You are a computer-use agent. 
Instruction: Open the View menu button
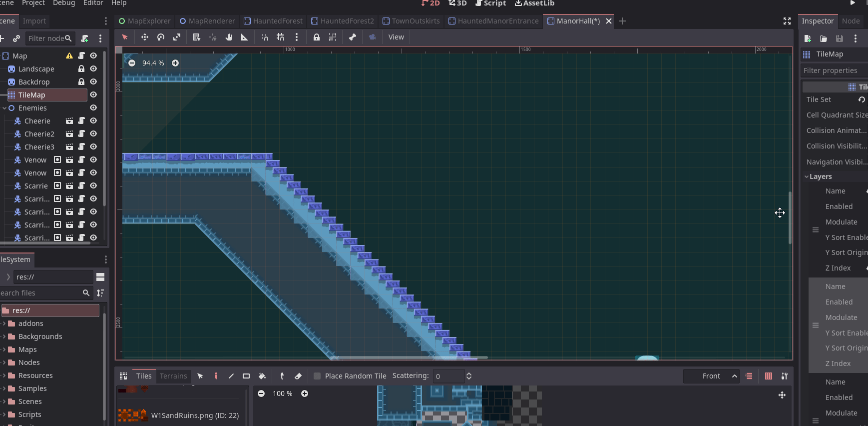[396, 37]
